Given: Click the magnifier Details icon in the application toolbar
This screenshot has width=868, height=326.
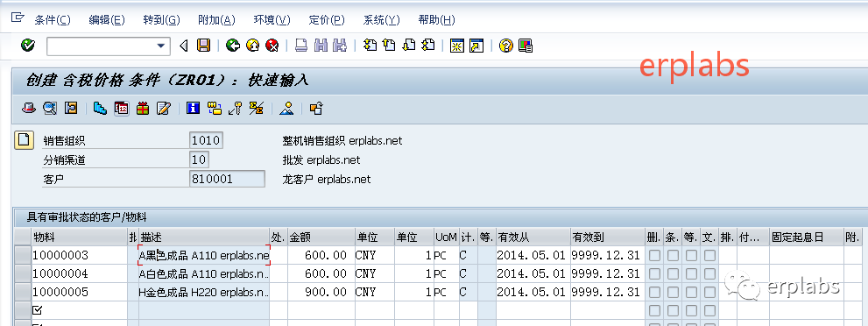Looking at the screenshot, I should click(50, 108).
